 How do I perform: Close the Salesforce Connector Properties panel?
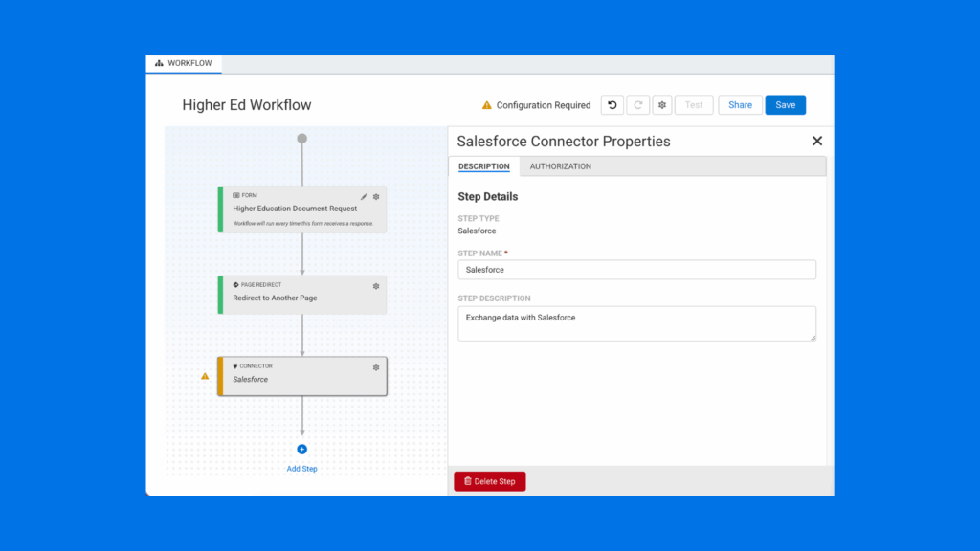pos(816,141)
